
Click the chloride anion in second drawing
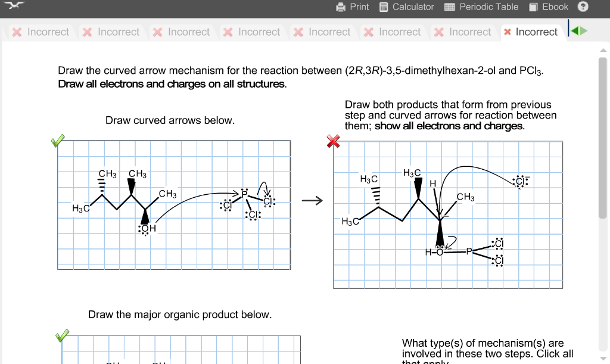point(521,181)
